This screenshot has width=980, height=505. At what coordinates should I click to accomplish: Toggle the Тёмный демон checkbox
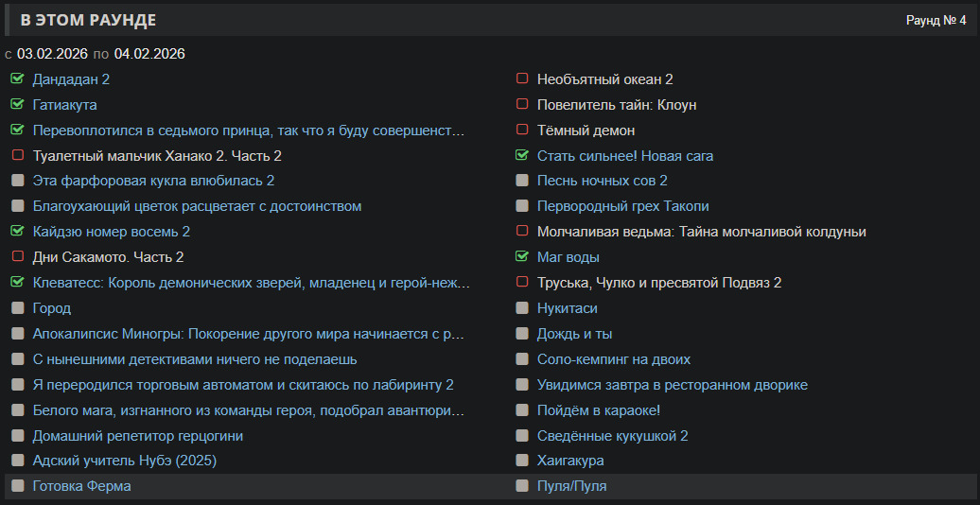pyautogui.click(x=522, y=131)
